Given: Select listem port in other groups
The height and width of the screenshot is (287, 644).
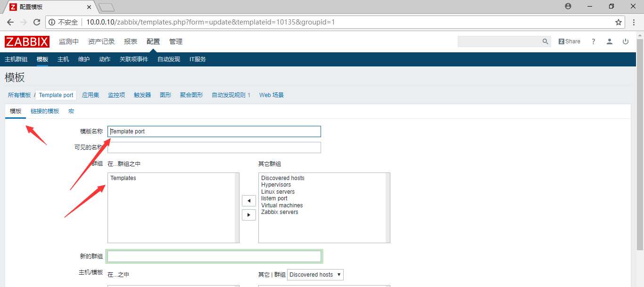Looking at the screenshot, I should click(x=274, y=198).
